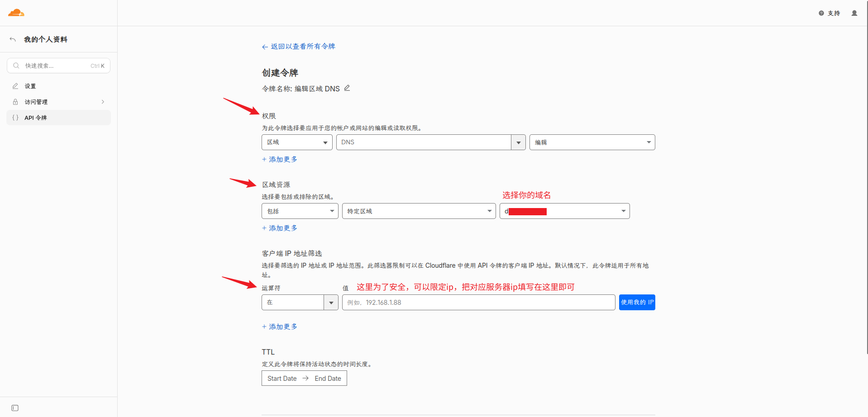Click 添加更多 under 权限 section
Image resolution: width=868 pixels, height=417 pixels.
[x=280, y=159]
